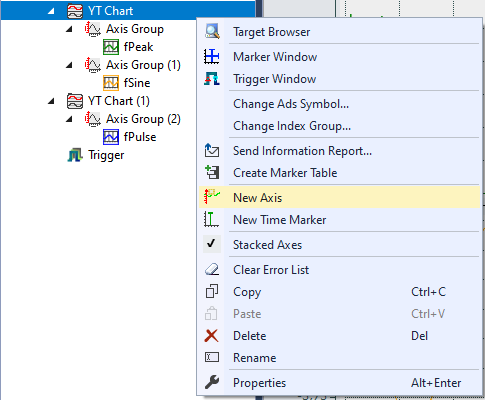
Task: Click the Create Marker Table icon
Action: click(x=212, y=172)
